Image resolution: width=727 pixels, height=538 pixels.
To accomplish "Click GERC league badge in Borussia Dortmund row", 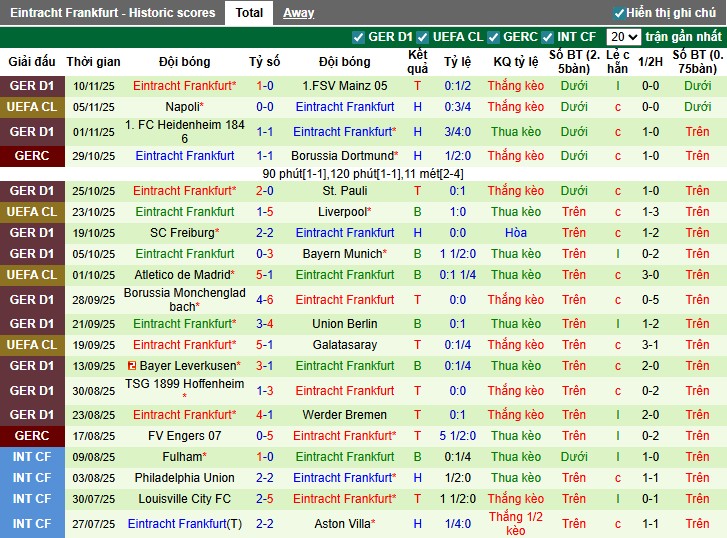I will (x=32, y=156).
